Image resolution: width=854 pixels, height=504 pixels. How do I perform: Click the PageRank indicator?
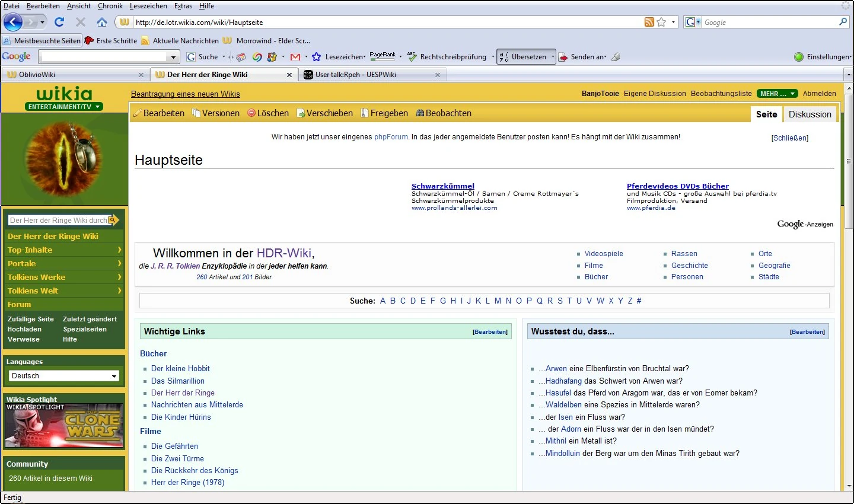383,56
